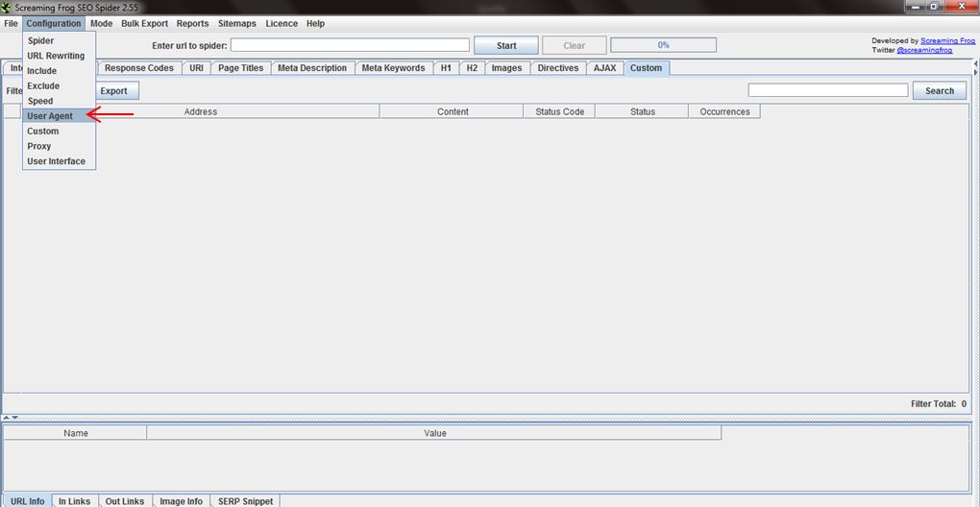Screen dimensions: 980x507
Task: Click the Value column header
Action: [435, 433]
